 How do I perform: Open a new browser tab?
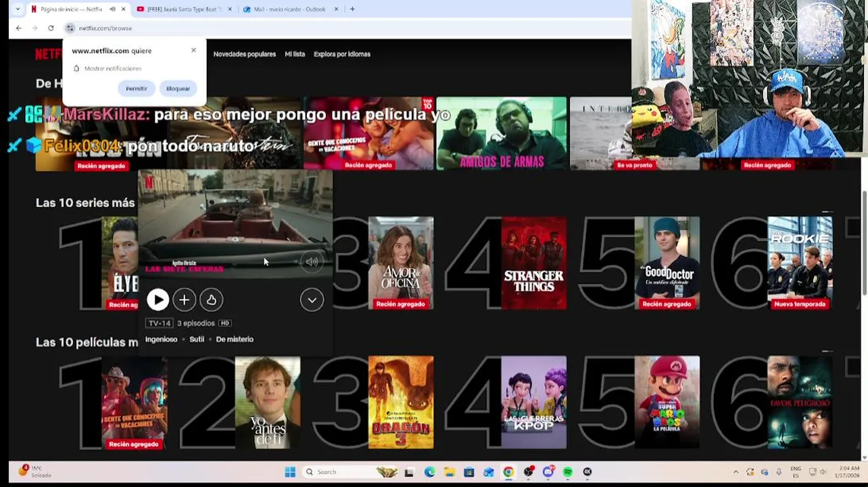click(352, 9)
